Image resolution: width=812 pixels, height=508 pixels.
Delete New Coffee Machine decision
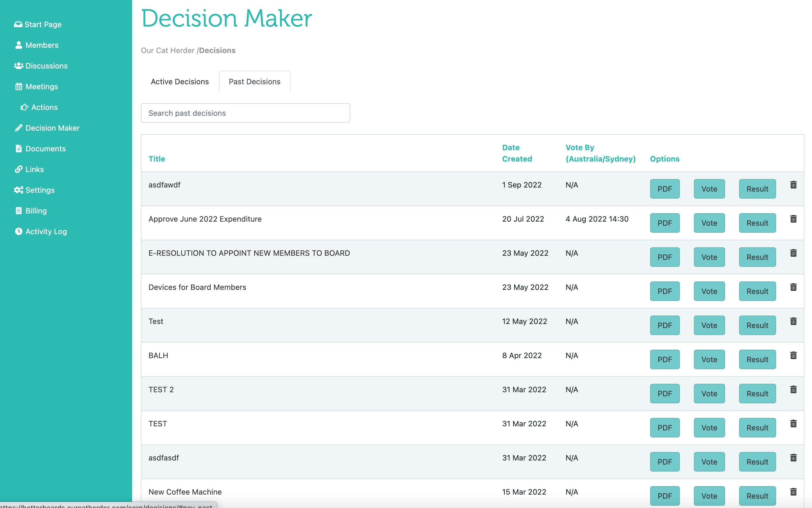click(793, 492)
